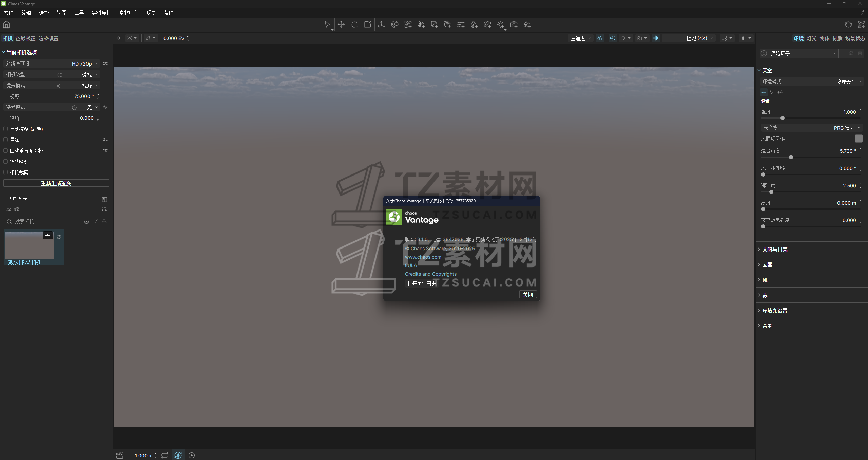Click the filter icon next to camera search
868x460 pixels.
click(x=96, y=221)
